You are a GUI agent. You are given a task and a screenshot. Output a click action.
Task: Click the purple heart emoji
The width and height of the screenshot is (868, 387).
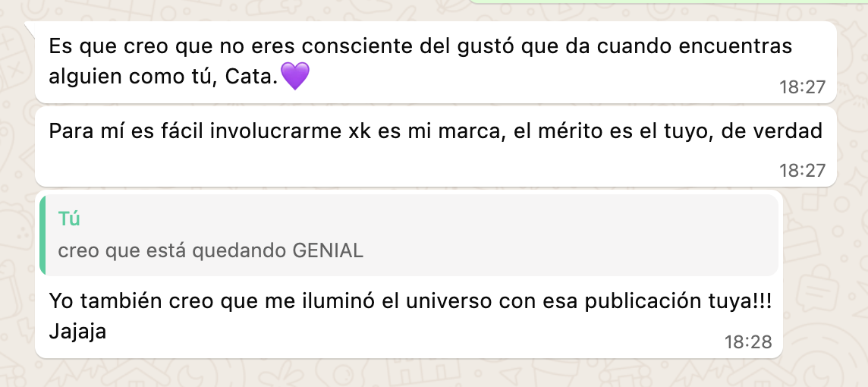pyautogui.click(x=295, y=77)
